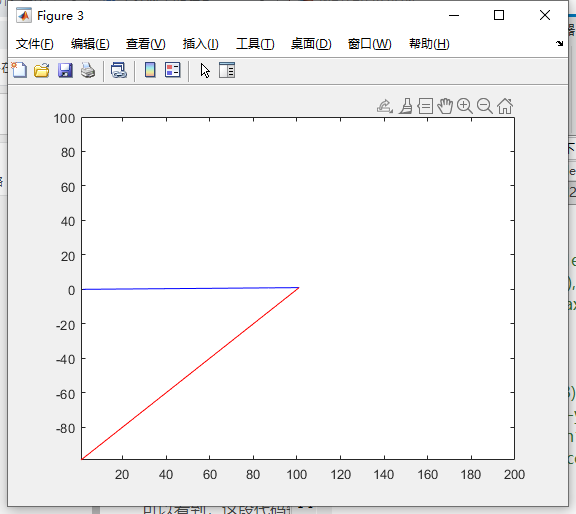Restore view with the Home icon
Image resolution: width=576 pixels, height=514 pixels.
pyautogui.click(x=505, y=106)
